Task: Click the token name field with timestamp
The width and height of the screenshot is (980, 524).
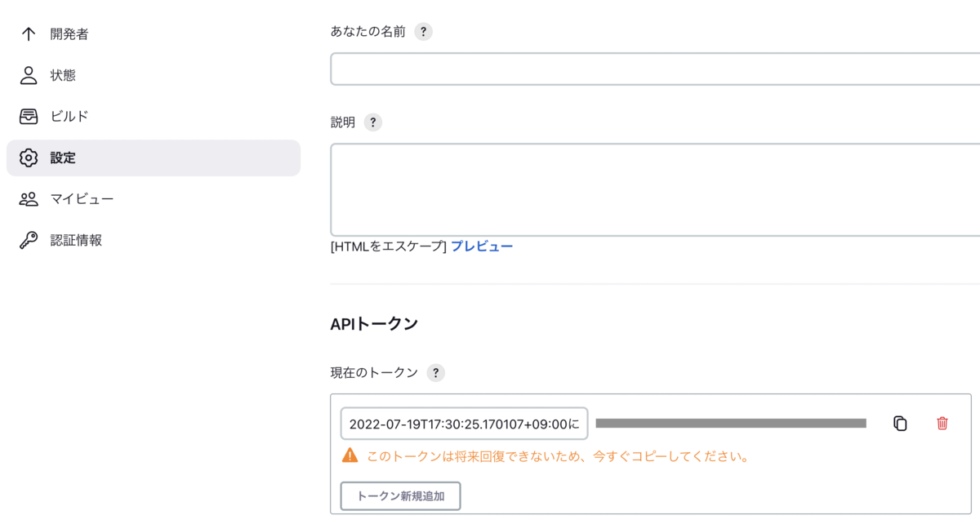Action: [x=464, y=424]
